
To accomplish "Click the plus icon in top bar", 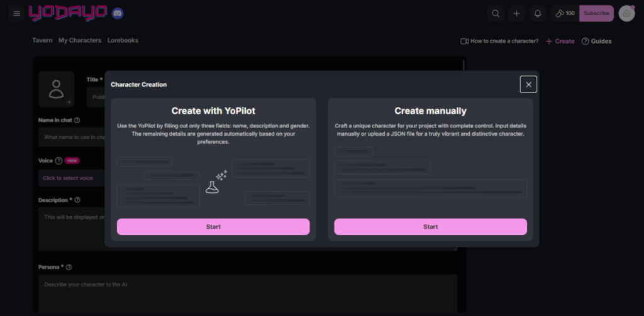I will point(516,13).
